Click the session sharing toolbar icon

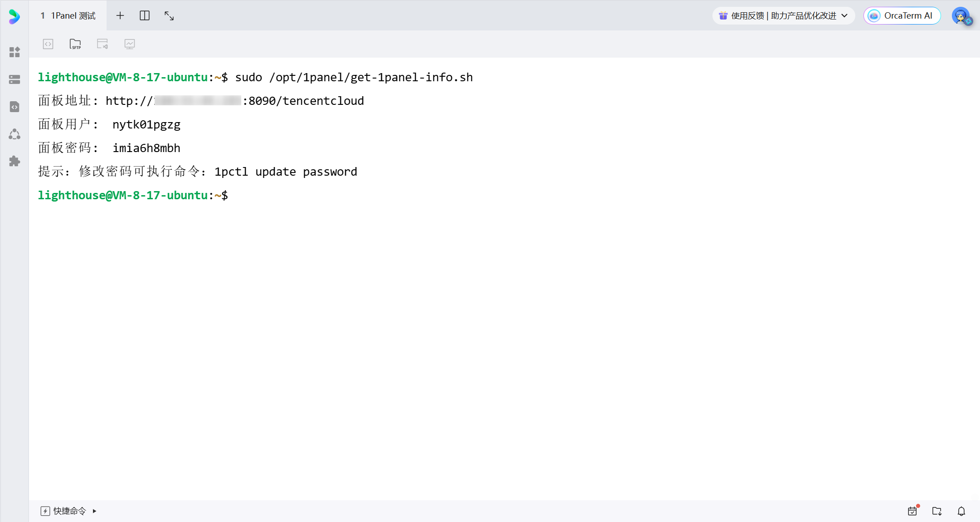(102, 44)
